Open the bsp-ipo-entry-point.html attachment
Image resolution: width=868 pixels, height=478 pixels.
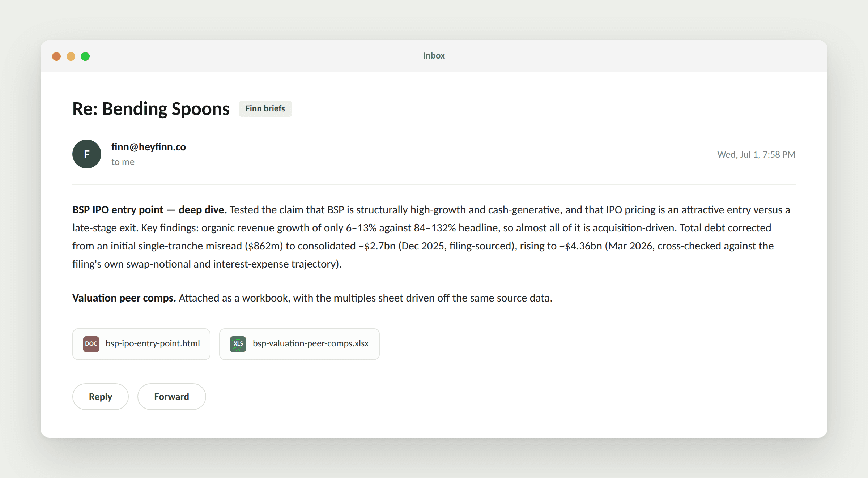pyautogui.click(x=141, y=344)
